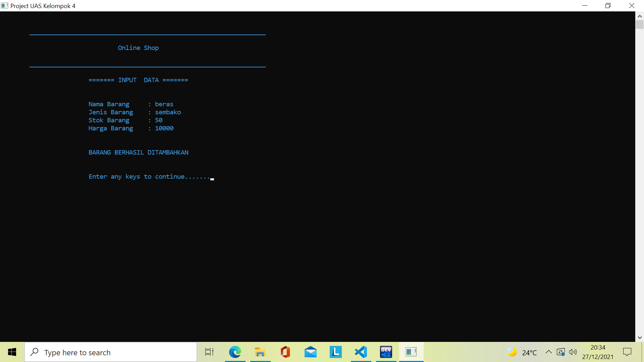Click the scrollbar up arrow
Image resolution: width=644 pixels, height=362 pixels.
click(x=640, y=16)
